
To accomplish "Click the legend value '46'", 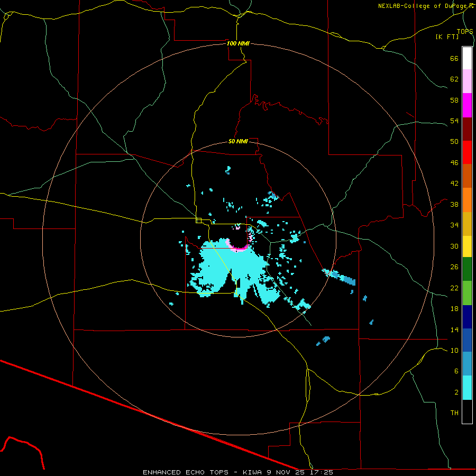I will click(454, 163).
